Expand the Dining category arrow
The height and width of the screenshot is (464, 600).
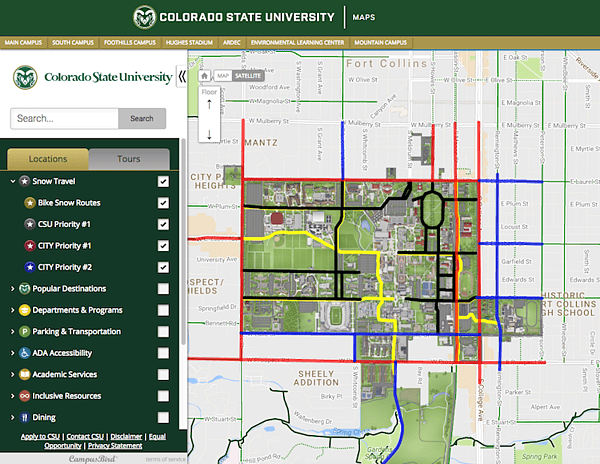[x=13, y=417]
